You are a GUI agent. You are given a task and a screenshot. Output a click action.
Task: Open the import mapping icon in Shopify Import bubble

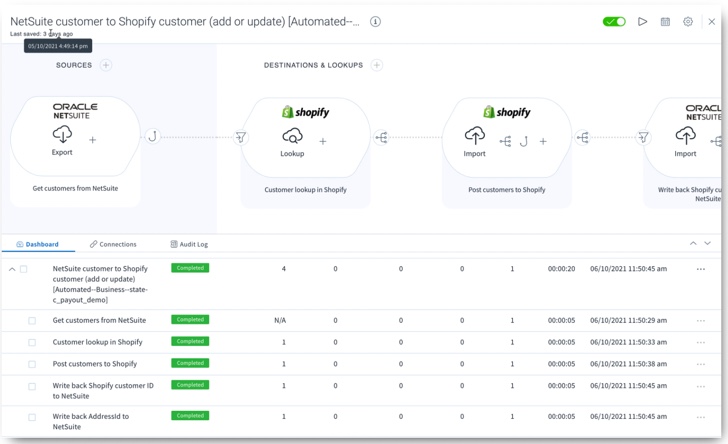click(505, 141)
